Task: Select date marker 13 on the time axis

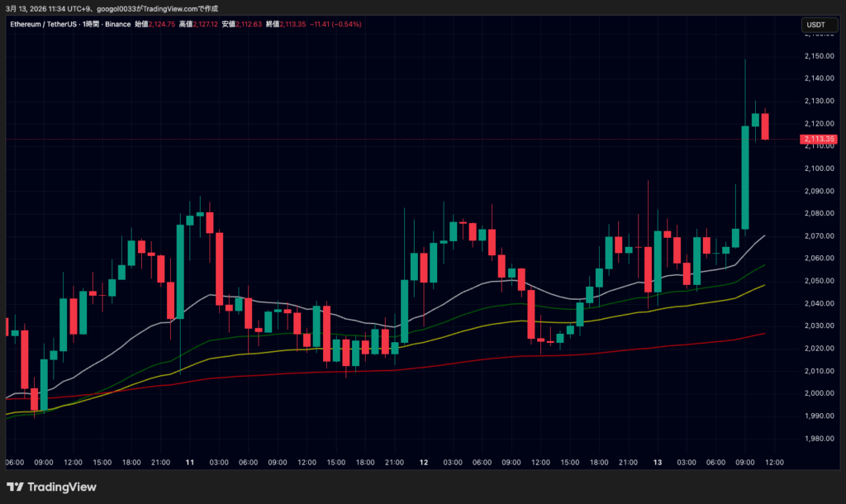Action: (x=657, y=462)
